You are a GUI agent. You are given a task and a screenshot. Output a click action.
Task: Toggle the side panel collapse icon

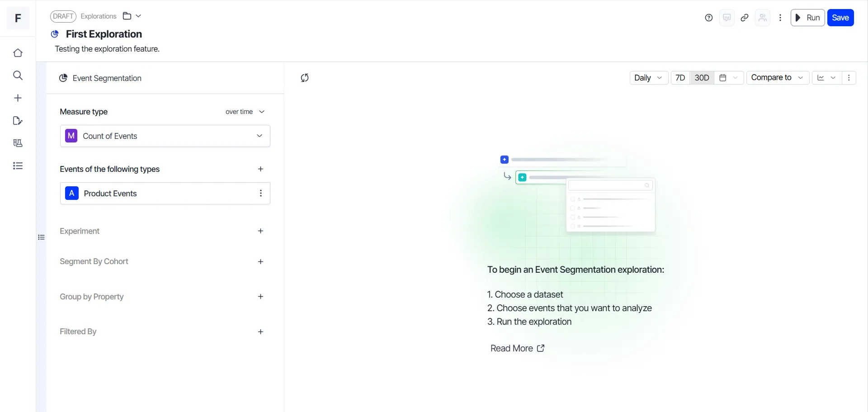tap(41, 237)
